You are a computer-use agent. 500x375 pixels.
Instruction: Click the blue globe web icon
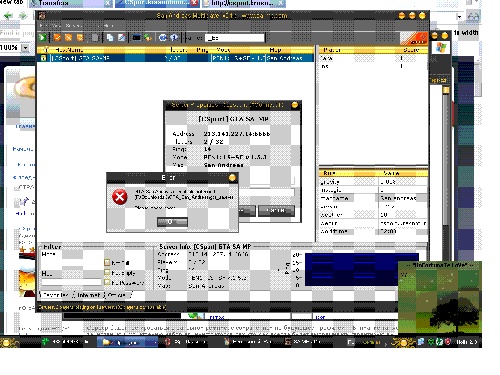point(162,37)
